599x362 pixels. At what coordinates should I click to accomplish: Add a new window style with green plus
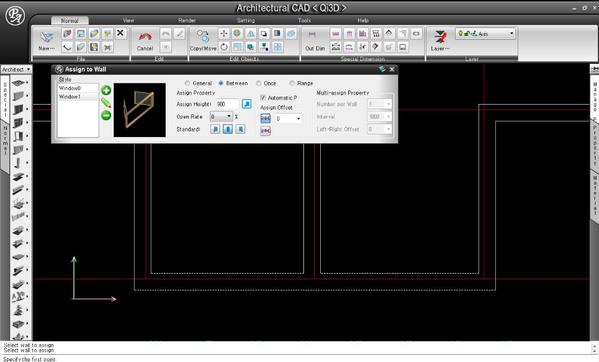(106, 90)
